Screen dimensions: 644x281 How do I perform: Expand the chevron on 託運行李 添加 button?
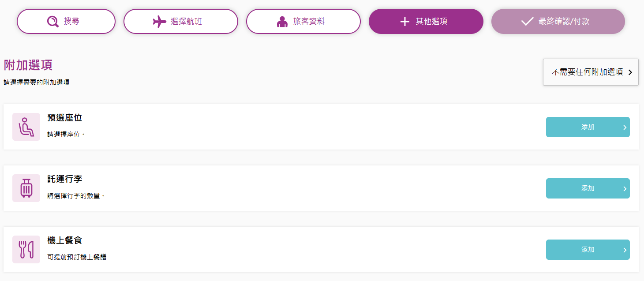tap(625, 188)
